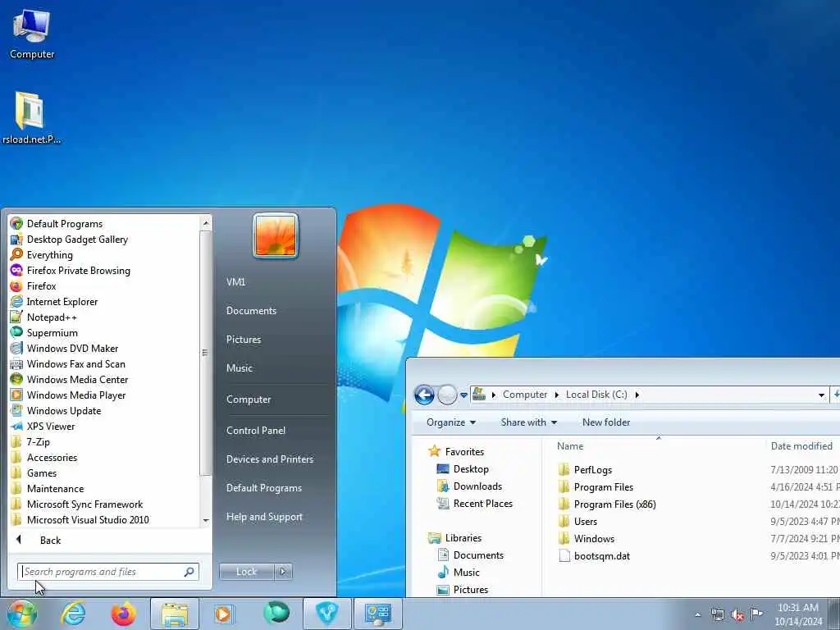This screenshot has width=840, height=630.
Task: Open Music in Start menu right pane
Action: (x=240, y=368)
